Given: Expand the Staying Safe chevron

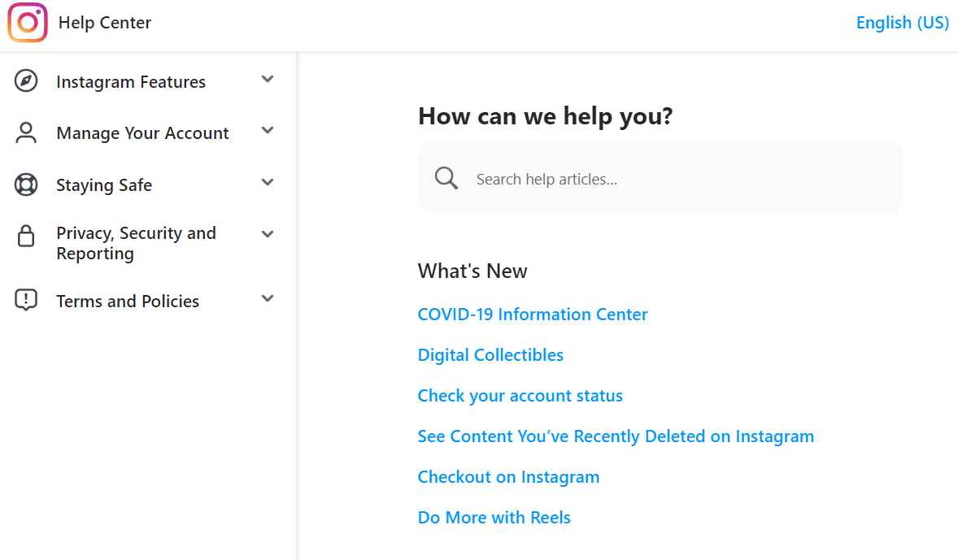Looking at the screenshot, I should tap(267, 182).
